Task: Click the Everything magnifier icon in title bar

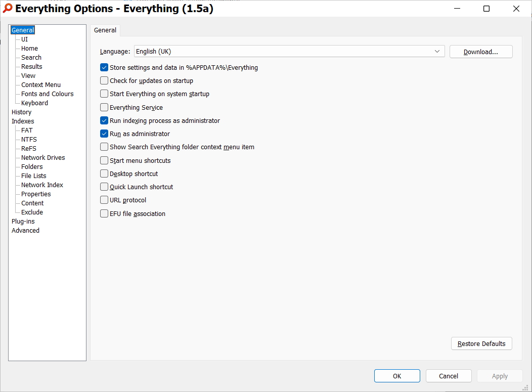Action: coord(8,9)
